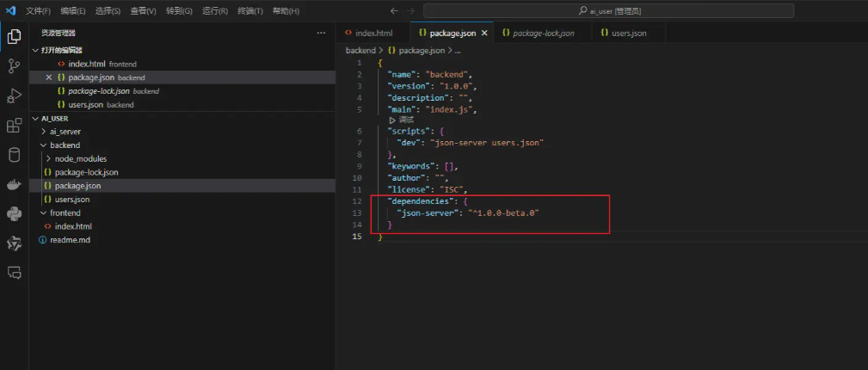Click the Explorer files icon
This screenshot has width=868, height=370.
click(x=14, y=36)
